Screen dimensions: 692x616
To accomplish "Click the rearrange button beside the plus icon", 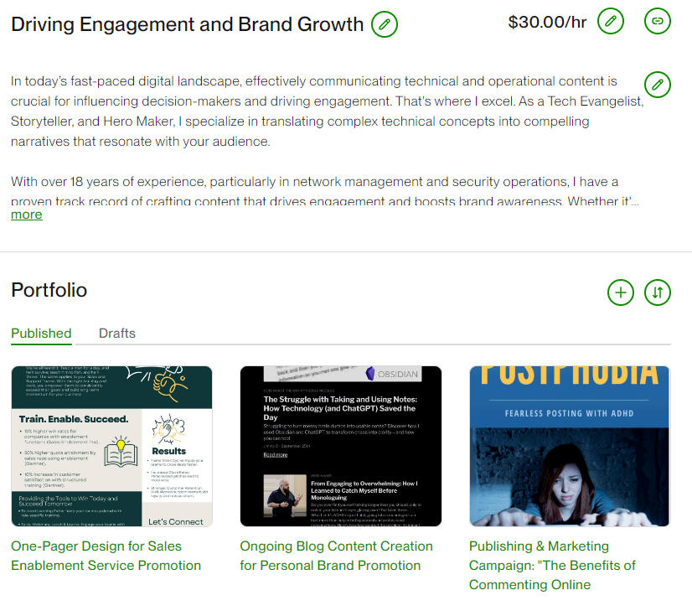I will click(658, 292).
